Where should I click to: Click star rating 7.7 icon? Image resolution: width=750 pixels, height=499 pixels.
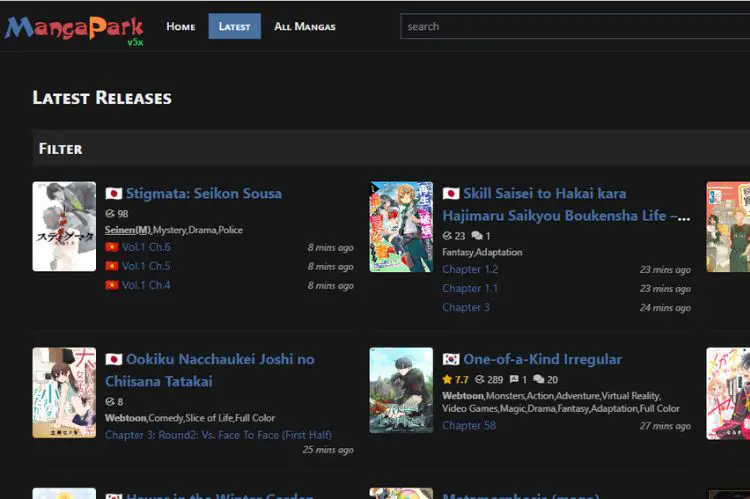point(447,379)
